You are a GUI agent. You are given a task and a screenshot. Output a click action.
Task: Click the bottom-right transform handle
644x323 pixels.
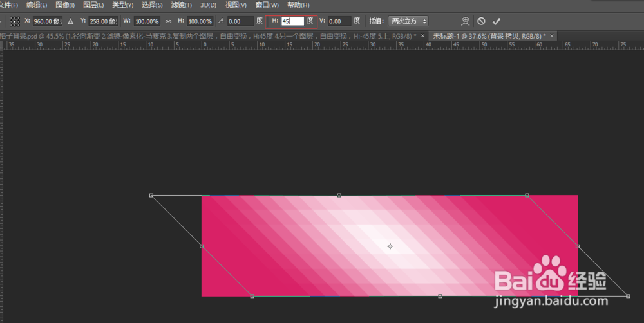tap(628, 296)
